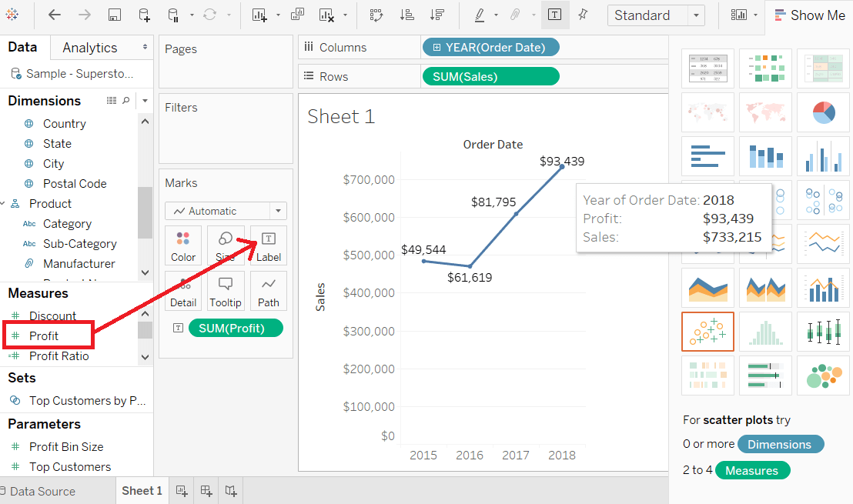Screen dimensions: 853x504
Task: Choose the scatter plot in Show Me
Action: 707,332
